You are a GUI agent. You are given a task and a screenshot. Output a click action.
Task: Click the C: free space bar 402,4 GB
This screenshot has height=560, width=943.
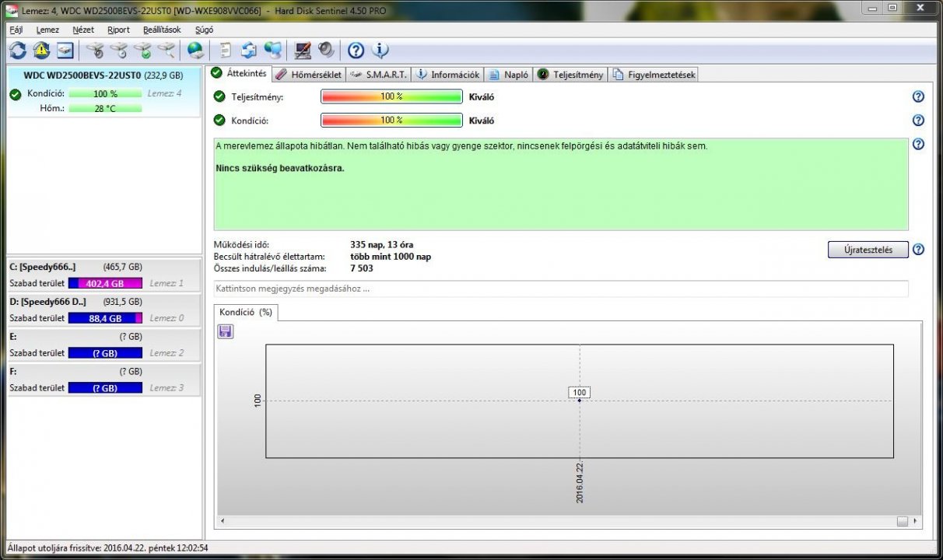(x=105, y=283)
